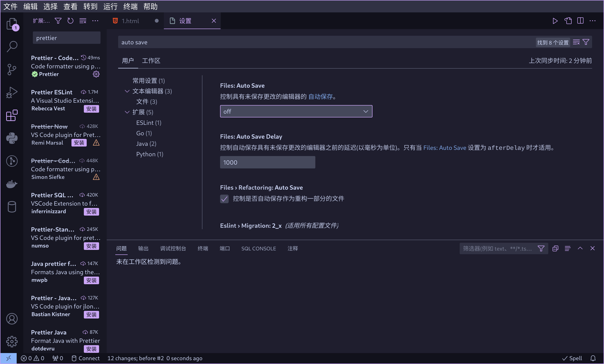Filter extensions using the funnel icon
Image resolution: width=604 pixels, height=364 pixels.
point(58,21)
